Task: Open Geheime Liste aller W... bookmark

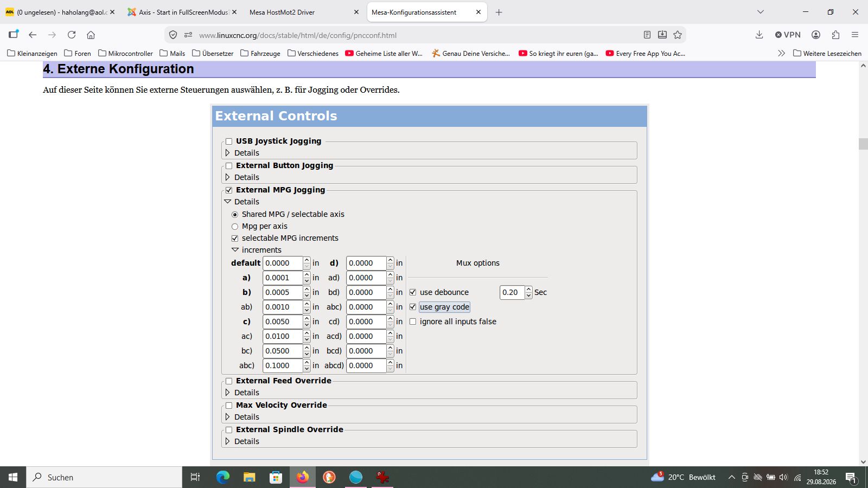Action: [x=384, y=53]
